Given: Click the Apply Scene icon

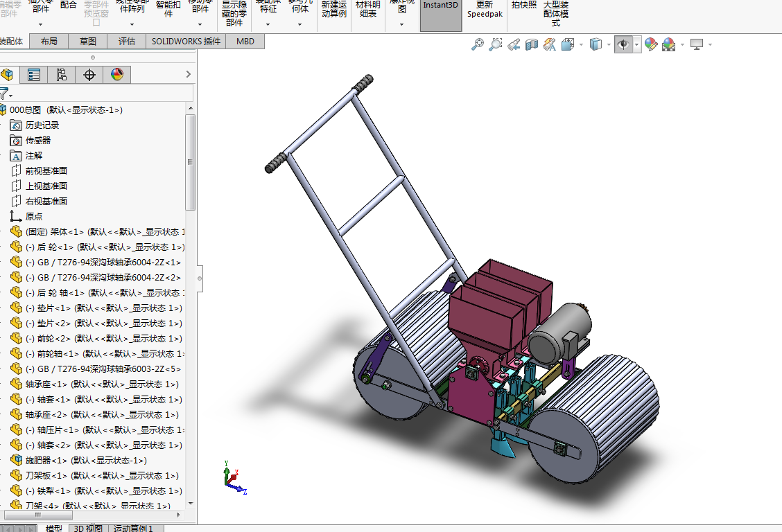Looking at the screenshot, I should pyautogui.click(x=668, y=44).
